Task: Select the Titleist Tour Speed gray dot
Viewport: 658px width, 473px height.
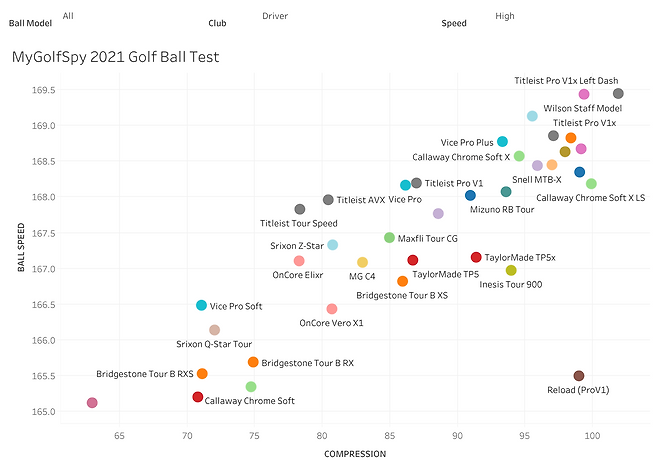Action: (x=300, y=209)
